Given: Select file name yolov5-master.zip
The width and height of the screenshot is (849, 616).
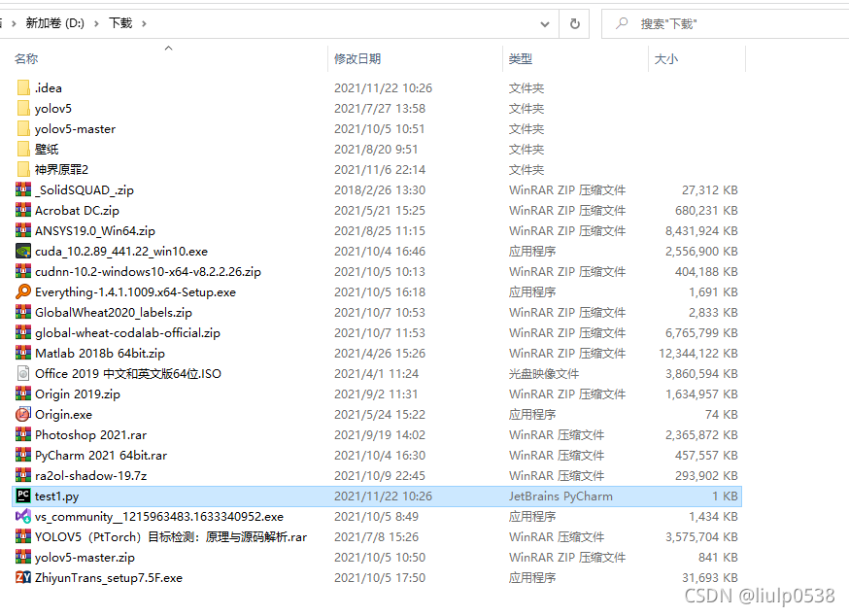Looking at the screenshot, I should (85, 558).
